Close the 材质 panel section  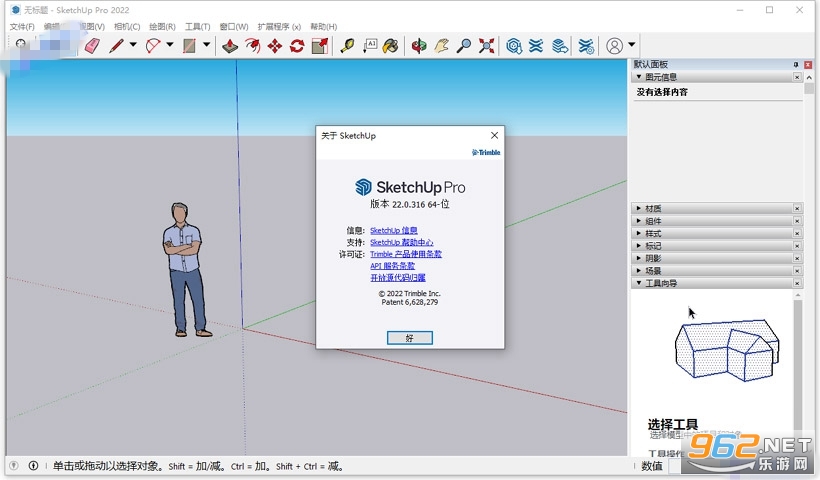[797, 208]
